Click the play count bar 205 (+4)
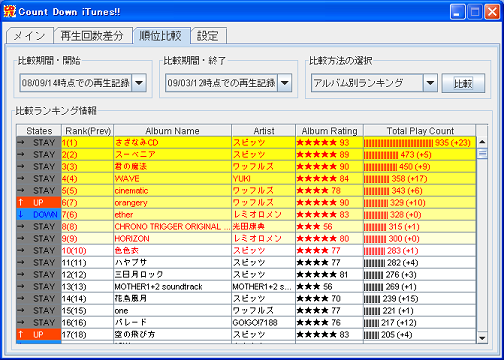This screenshot has height=360, width=504. 420,335
